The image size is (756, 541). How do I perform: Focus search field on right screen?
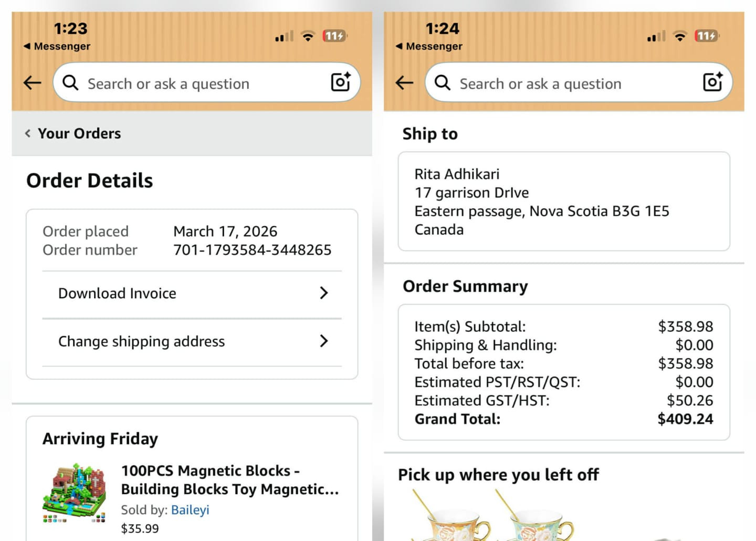pos(572,84)
